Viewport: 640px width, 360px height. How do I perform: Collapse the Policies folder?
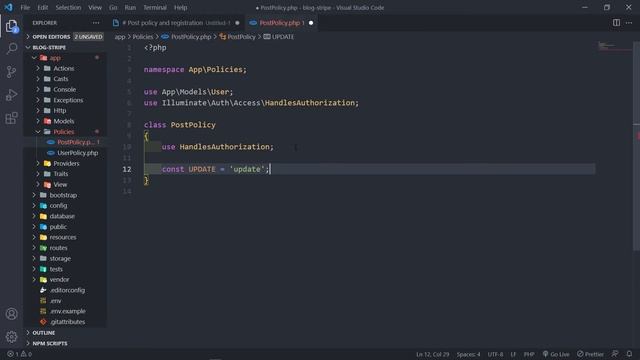click(64, 132)
